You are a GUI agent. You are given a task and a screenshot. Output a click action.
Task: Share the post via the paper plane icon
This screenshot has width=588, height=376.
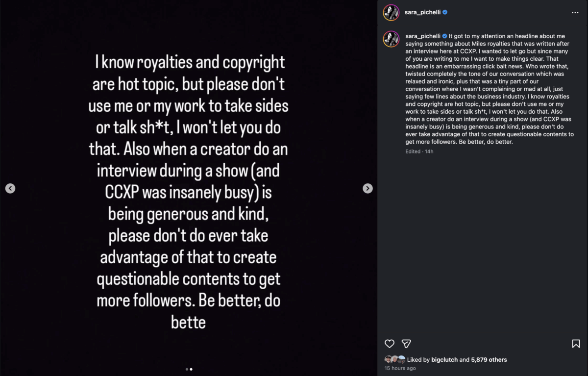pyautogui.click(x=406, y=344)
